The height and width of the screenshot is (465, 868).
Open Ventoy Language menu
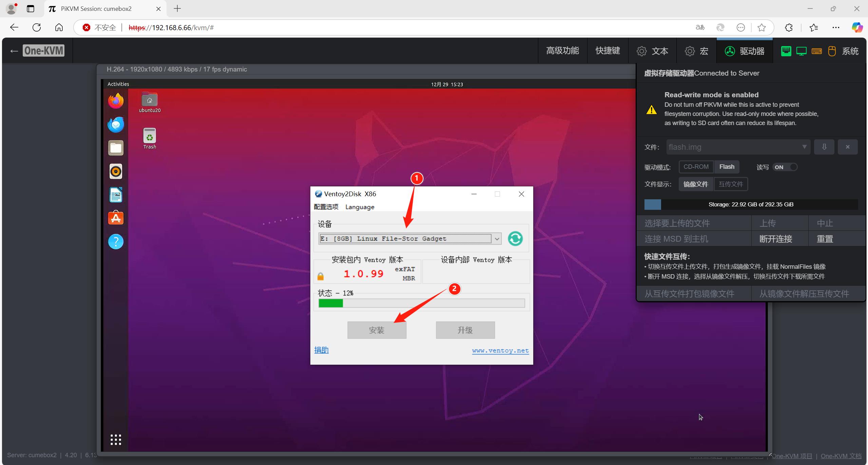click(360, 207)
